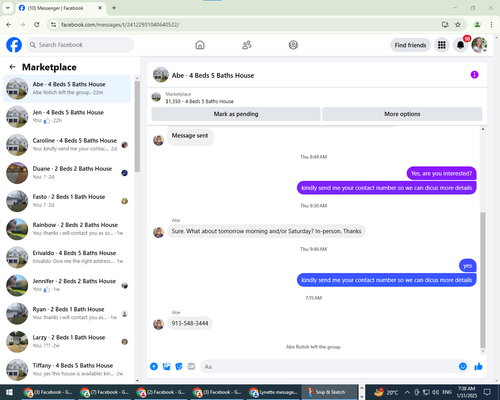Click the browser Back button
The width and height of the screenshot is (500, 400).
click(9, 24)
